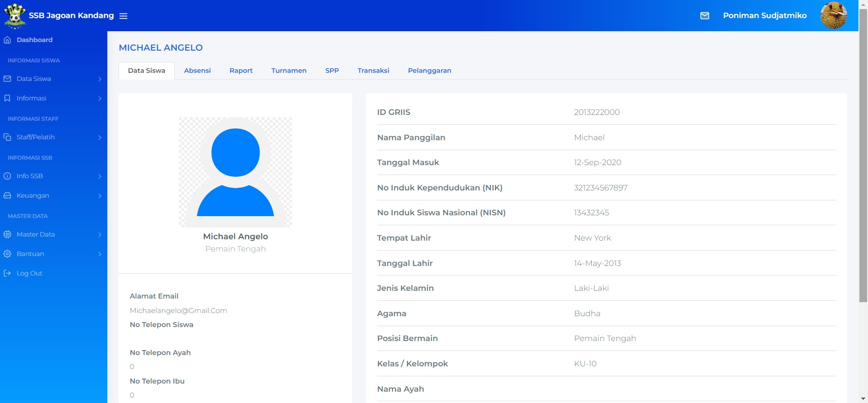Viewport: 868px width, 403px height.
Task: Click the Dashboard home icon
Action: coord(7,40)
